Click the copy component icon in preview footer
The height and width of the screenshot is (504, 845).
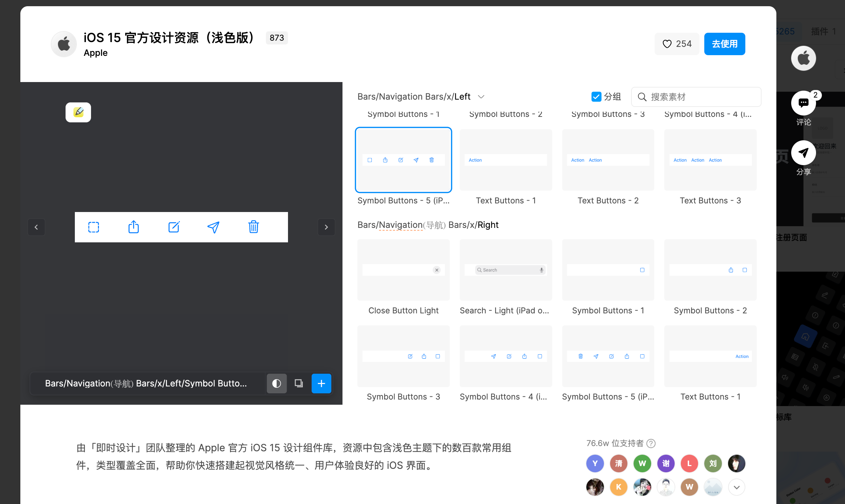click(299, 383)
